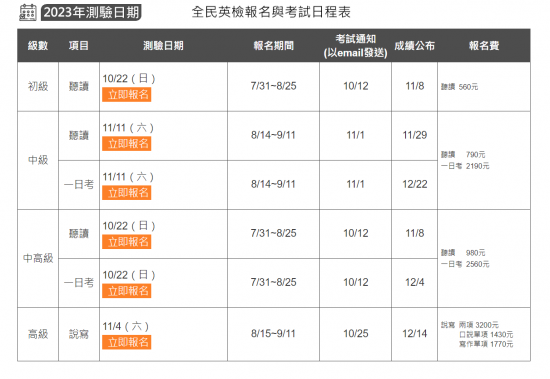
Task: Click 立即報名 for 中高級 聽讀 10/22
Action: 127,242
